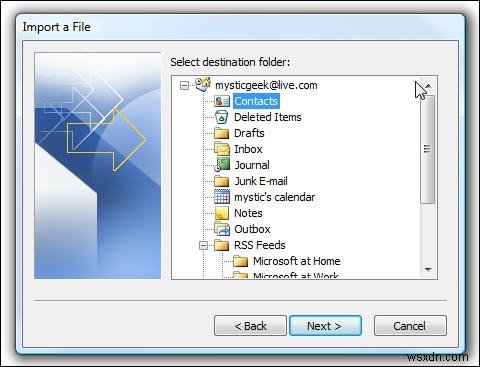Select the Junk E-mail folder

[261, 181]
